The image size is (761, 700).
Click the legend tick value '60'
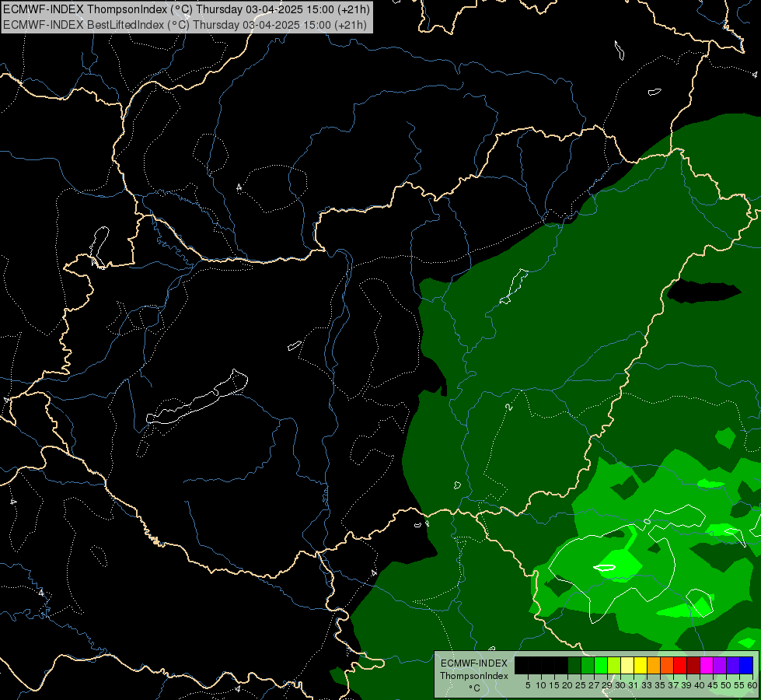752,685
